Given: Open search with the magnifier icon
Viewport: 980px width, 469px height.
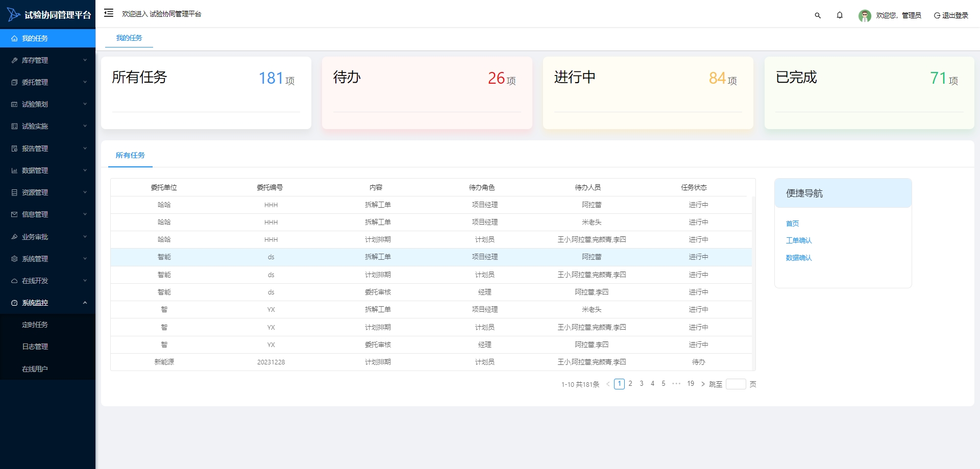Looking at the screenshot, I should tap(818, 15).
